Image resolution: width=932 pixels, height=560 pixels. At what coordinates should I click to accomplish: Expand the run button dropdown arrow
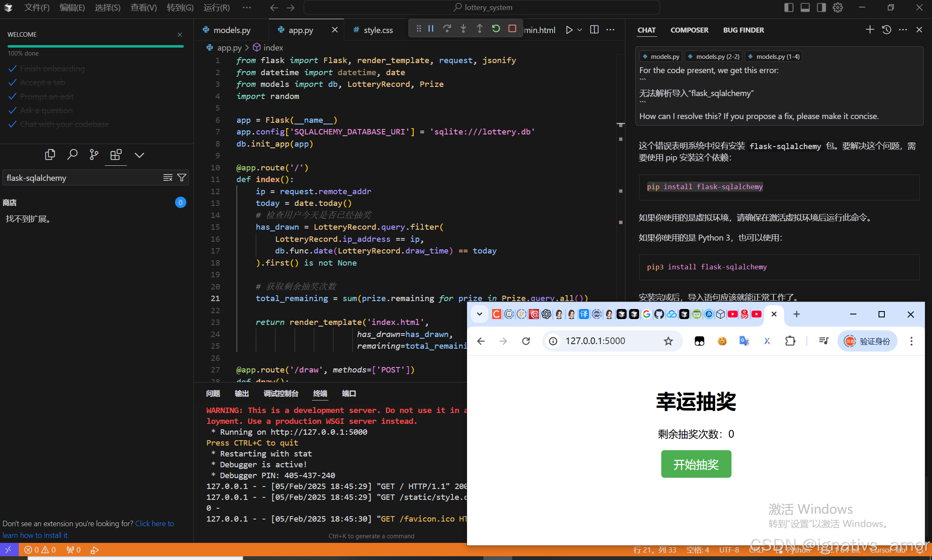(579, 30)
